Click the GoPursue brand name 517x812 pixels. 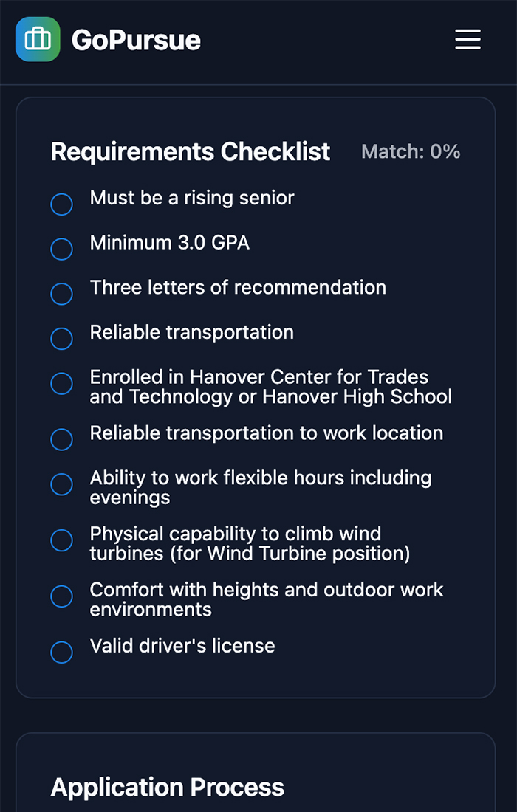pos(136,40)
